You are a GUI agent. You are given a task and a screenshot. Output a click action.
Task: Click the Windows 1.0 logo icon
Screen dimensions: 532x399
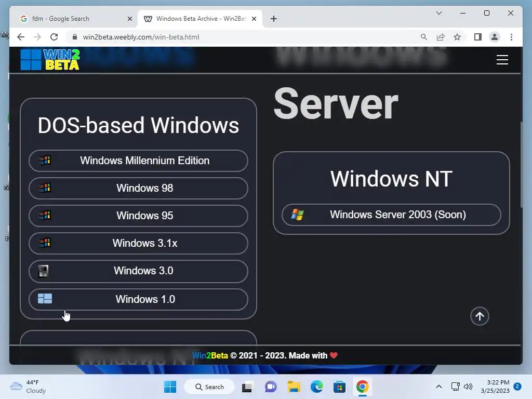point(45,299)
